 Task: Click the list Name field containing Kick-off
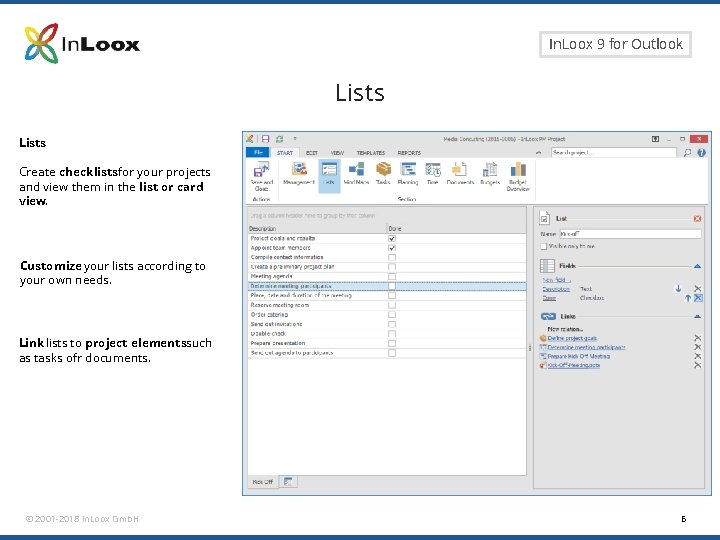(x=630, y=234)
